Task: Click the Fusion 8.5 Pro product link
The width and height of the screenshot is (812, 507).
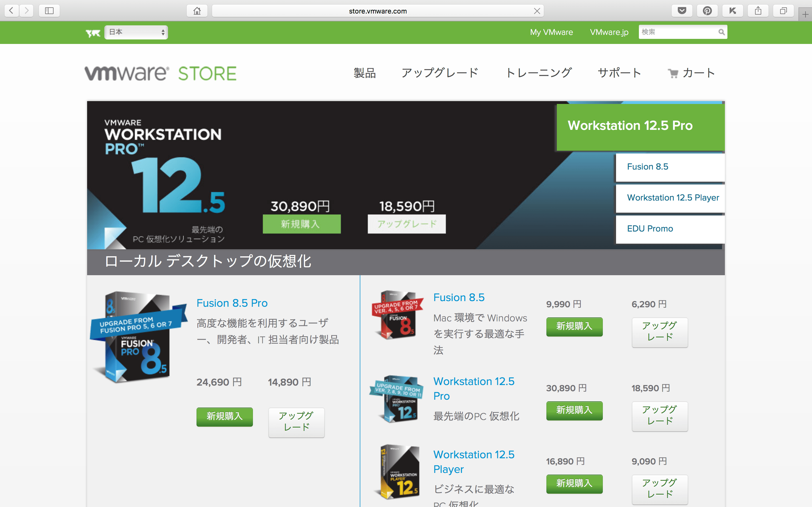Action: pyautogui.click(x=232, y=303)
